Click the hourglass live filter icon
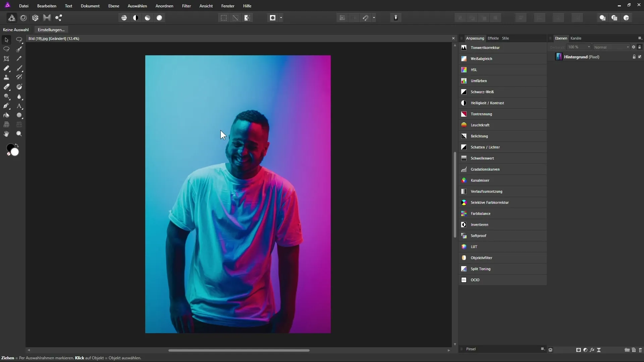The height and width of the screenshot is (362, 644). click(x=599, y=350)
